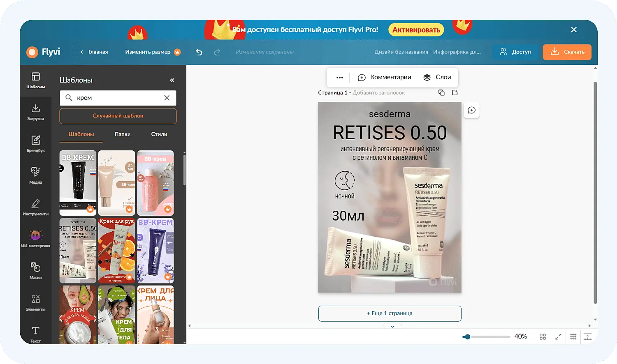Open the Загрузки uploads section
617x364 pixels.
(36, 112)
